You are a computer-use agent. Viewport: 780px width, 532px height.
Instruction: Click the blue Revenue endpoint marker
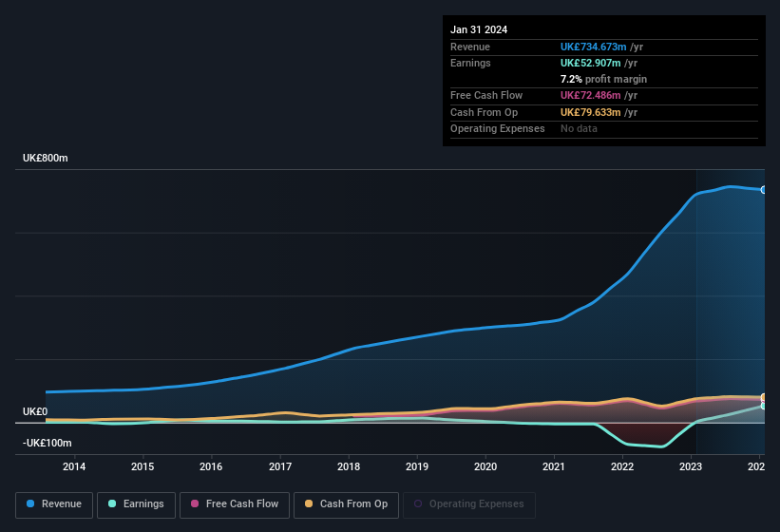(x=763, y=190)
